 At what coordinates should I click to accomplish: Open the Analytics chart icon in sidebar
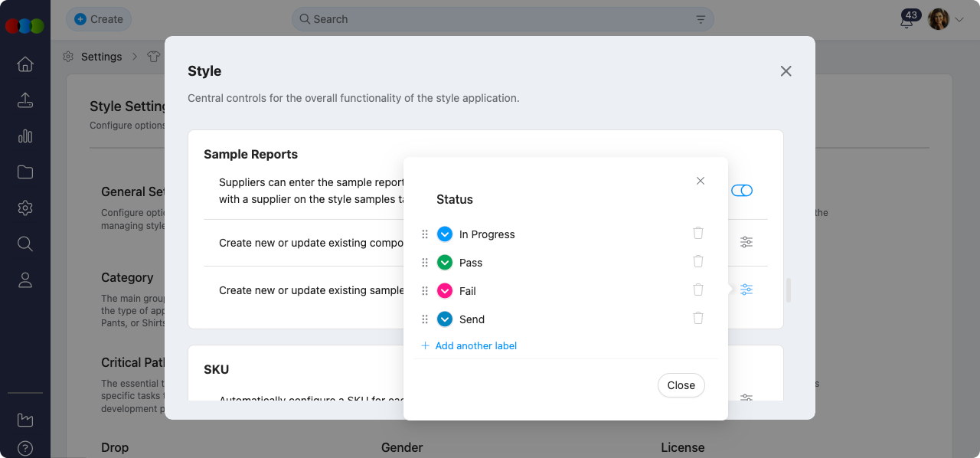coord(24,136)
